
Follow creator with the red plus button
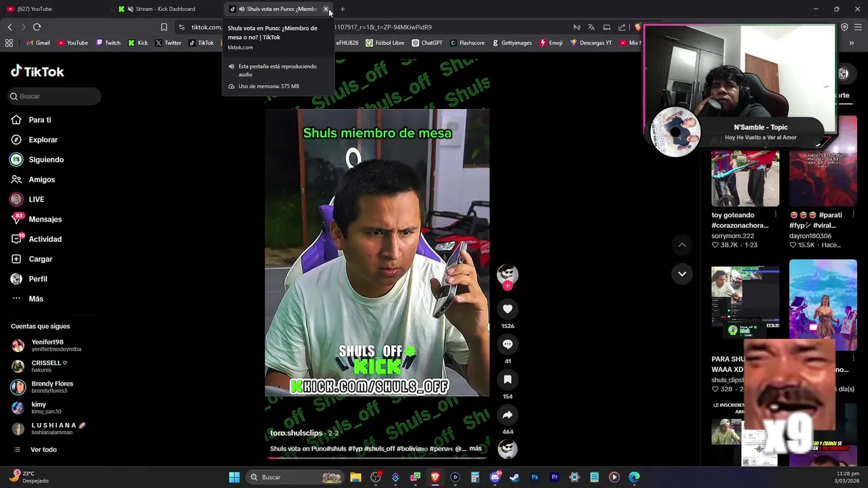tap(507, 286)
